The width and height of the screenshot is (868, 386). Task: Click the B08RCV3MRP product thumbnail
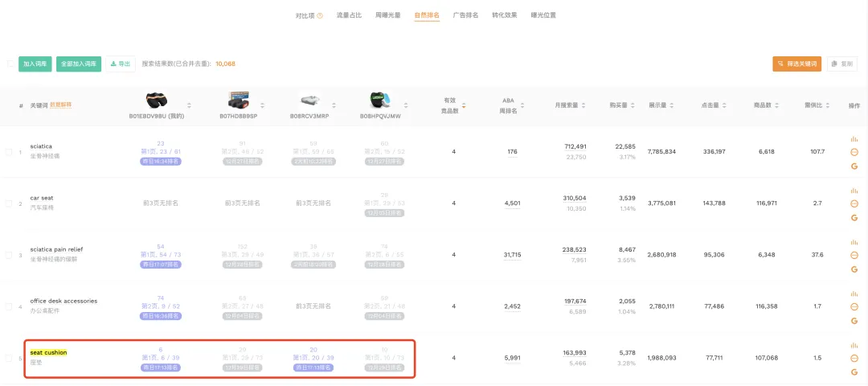[x=309, y=101]
